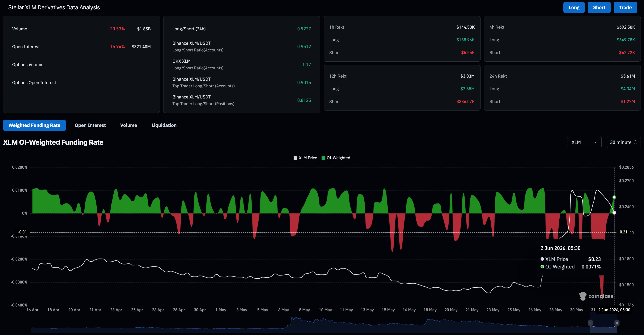Click the blue Long button
Image resolution: width=644 pixels, height=335 pixels.
click(574, 7)
